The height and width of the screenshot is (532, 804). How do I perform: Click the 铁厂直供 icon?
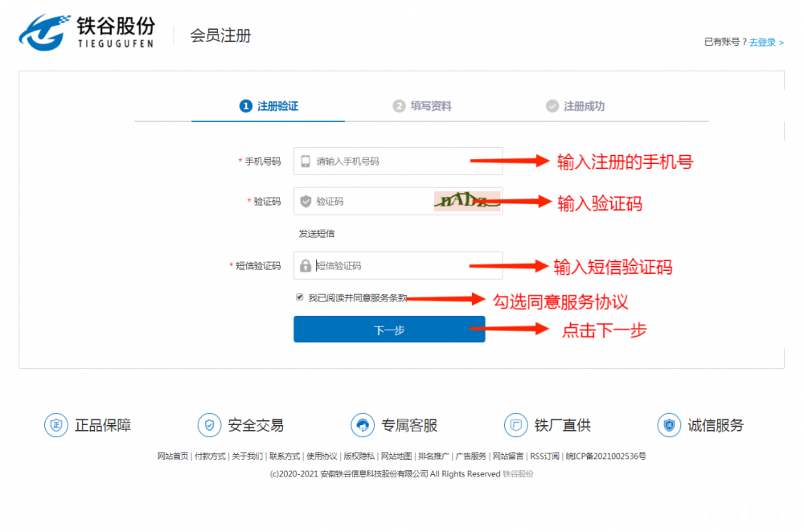click(516, 425)
